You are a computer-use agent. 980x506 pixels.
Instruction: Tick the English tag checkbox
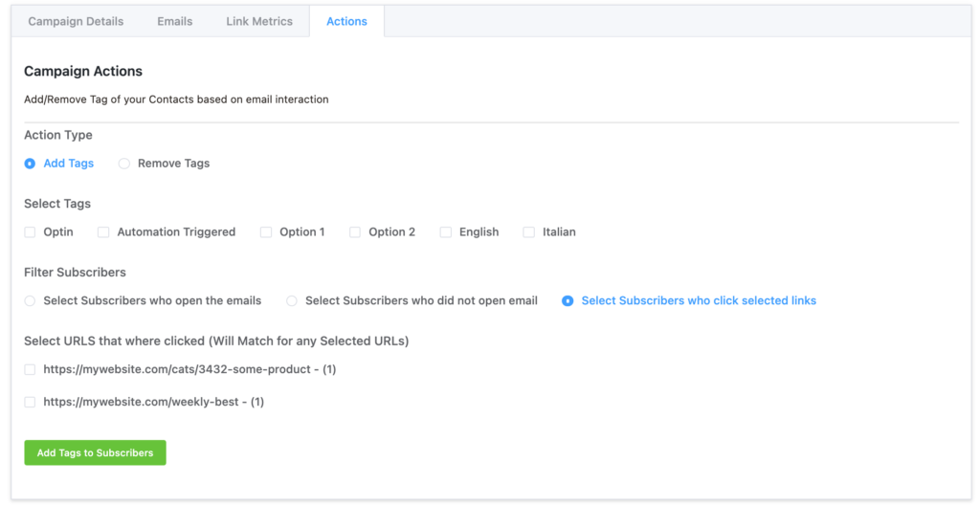coord(446,232)
